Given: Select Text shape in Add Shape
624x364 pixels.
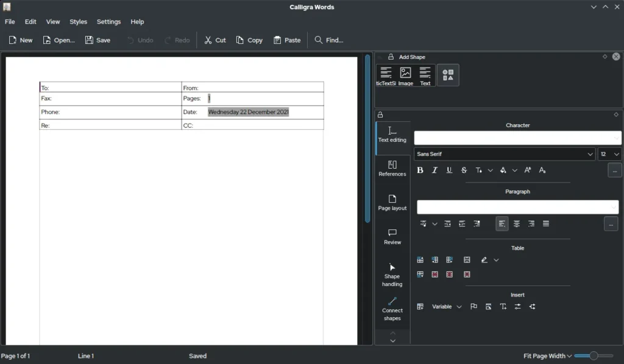Looking at the screenshot, I should coord(425,76).
